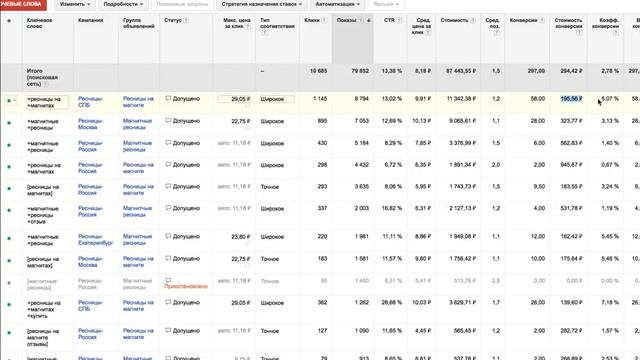This screenshot has width=640, height=360.
Task: Open help icon under Коэфф. конверсии header
Action: (x=616, y=33)
